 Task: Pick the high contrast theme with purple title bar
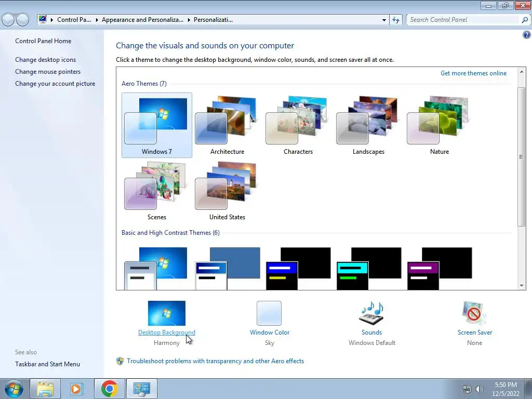439,268
